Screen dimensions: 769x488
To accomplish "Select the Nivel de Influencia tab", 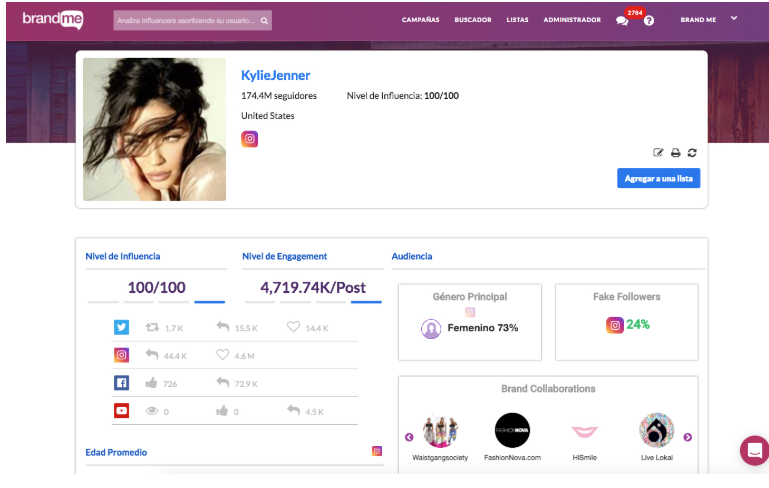I will (123, 256).
